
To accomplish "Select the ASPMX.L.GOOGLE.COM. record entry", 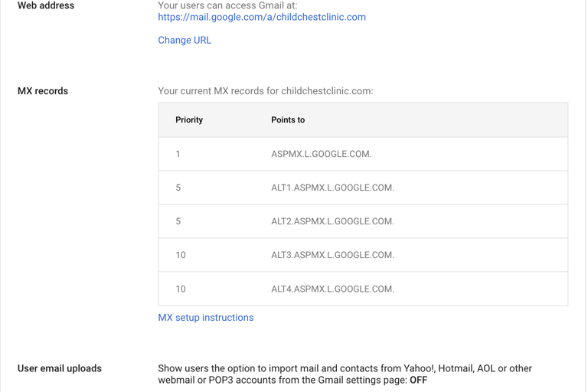I will 321,154.
